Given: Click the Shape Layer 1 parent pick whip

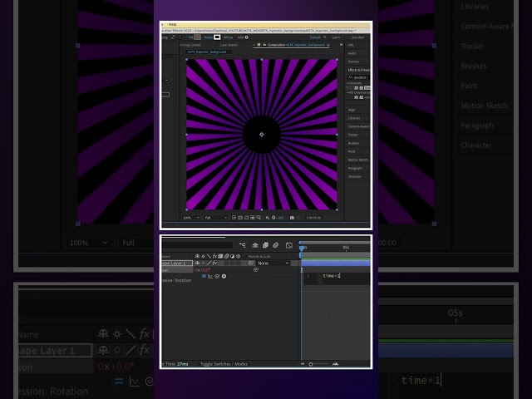Looking at the screenshot, I should tap(251, 263).
